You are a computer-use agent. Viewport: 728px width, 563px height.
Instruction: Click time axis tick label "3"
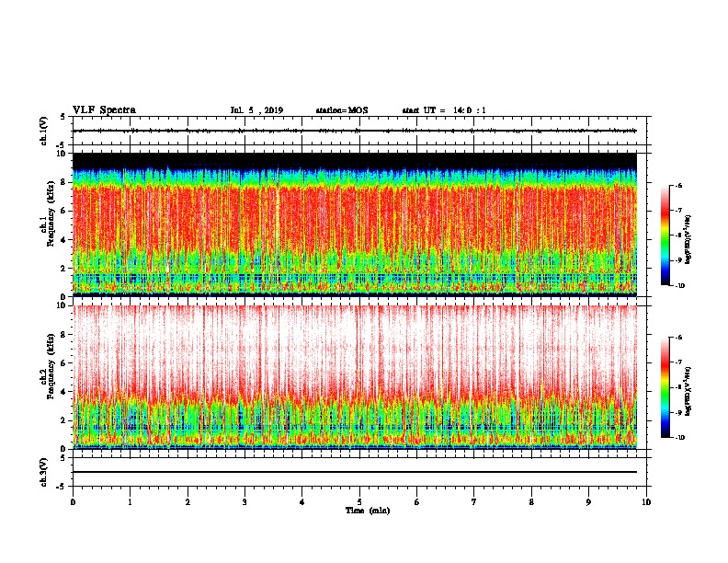point(245,502)
